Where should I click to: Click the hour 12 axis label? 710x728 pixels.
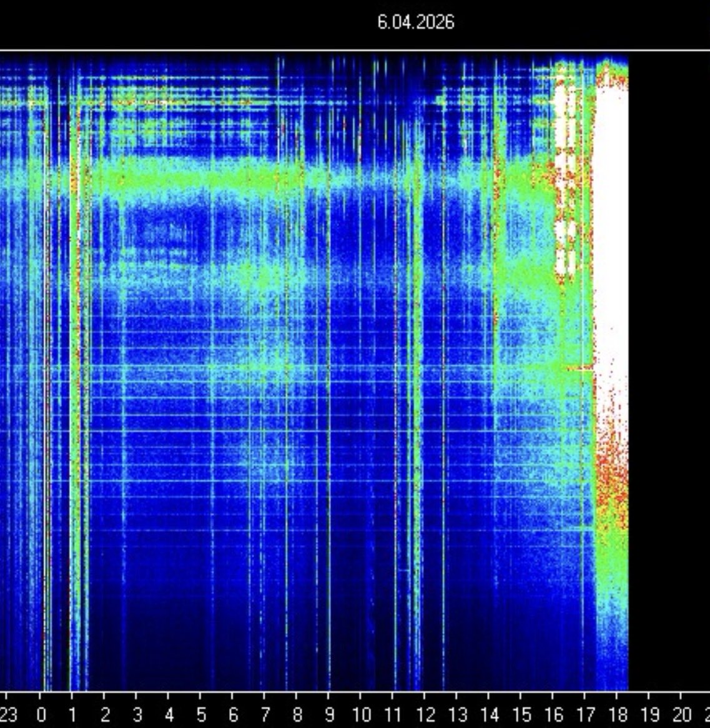pyautogui.click(x=426, y=714)
